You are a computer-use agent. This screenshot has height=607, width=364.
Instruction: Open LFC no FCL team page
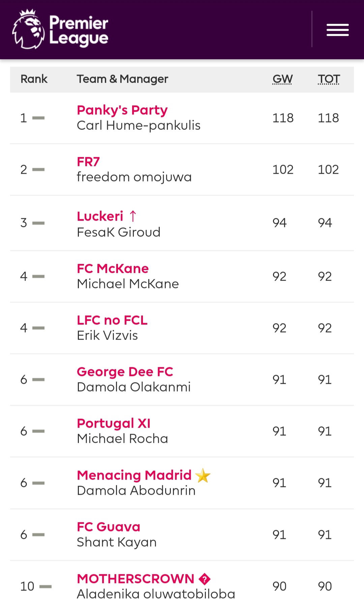tap(112, 320)
